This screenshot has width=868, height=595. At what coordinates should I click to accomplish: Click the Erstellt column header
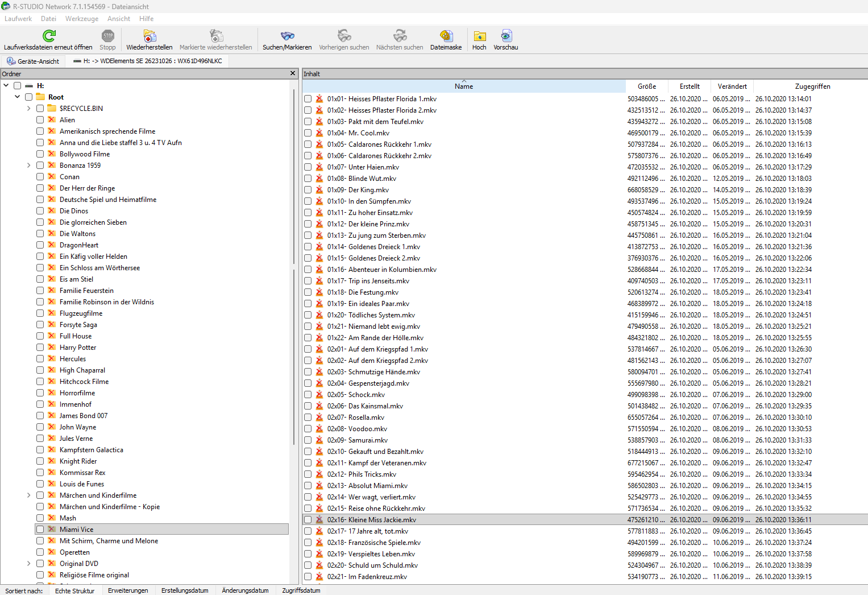690,86
